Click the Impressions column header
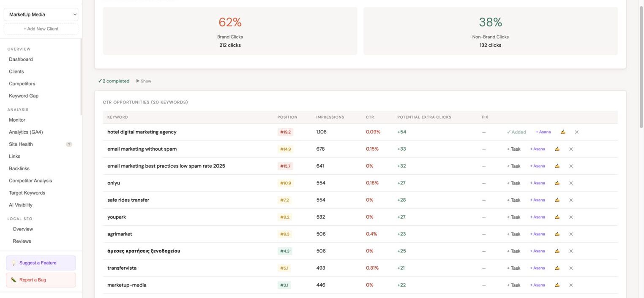Screen dimensions: 644x298 point(330,117)
